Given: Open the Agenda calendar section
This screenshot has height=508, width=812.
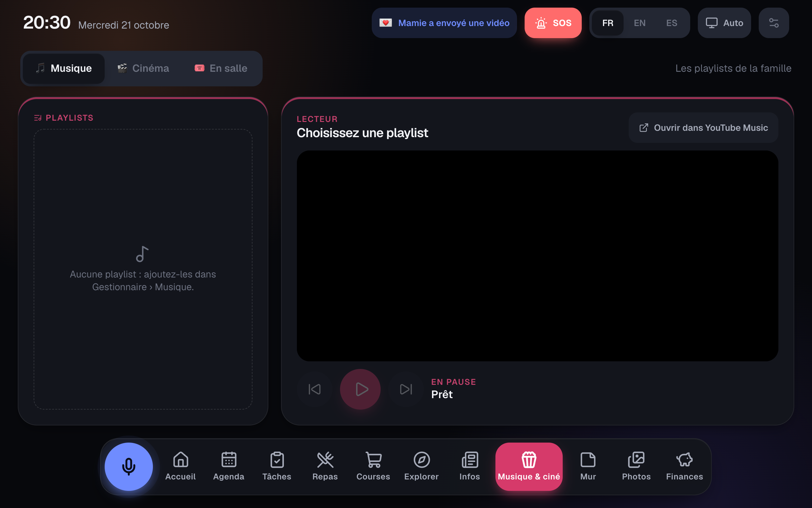Looking at the screenshot, I should coord(229,466).
